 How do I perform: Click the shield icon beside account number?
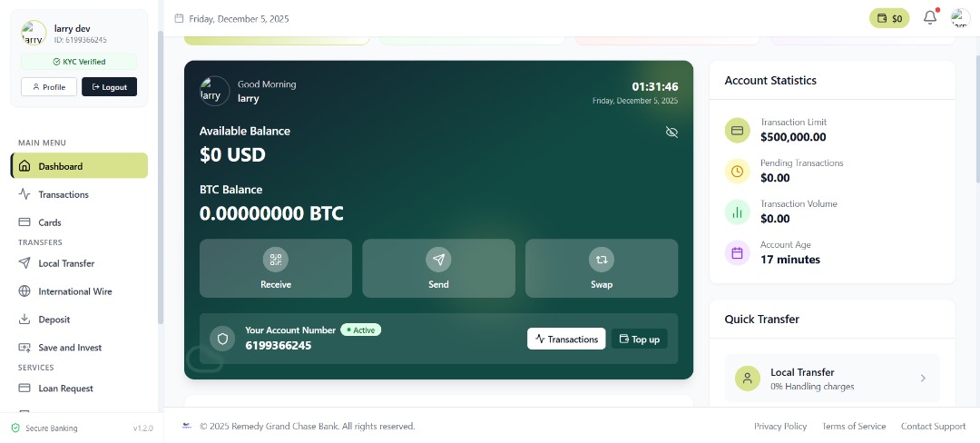click(222, 339)
